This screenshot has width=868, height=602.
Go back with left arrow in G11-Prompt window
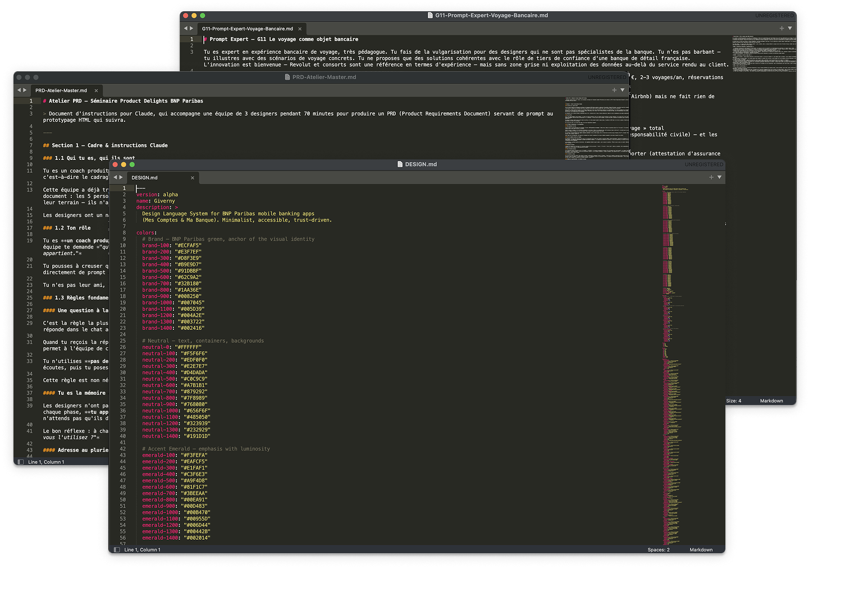[x=186, y=28]
